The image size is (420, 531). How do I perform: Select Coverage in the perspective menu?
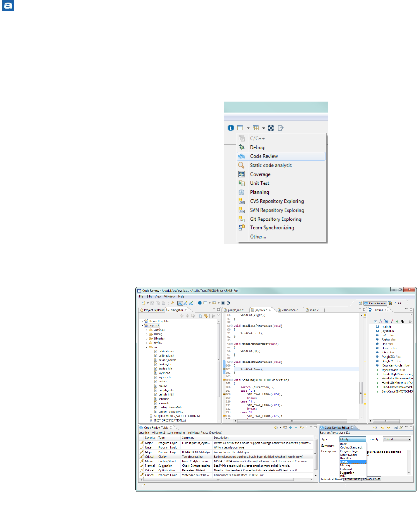(281, 174)
